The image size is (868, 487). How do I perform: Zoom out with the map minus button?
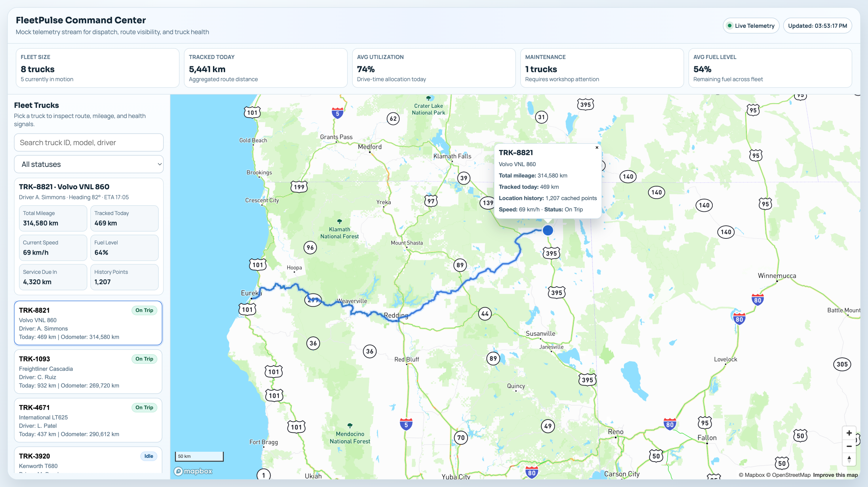click(849, 446)
